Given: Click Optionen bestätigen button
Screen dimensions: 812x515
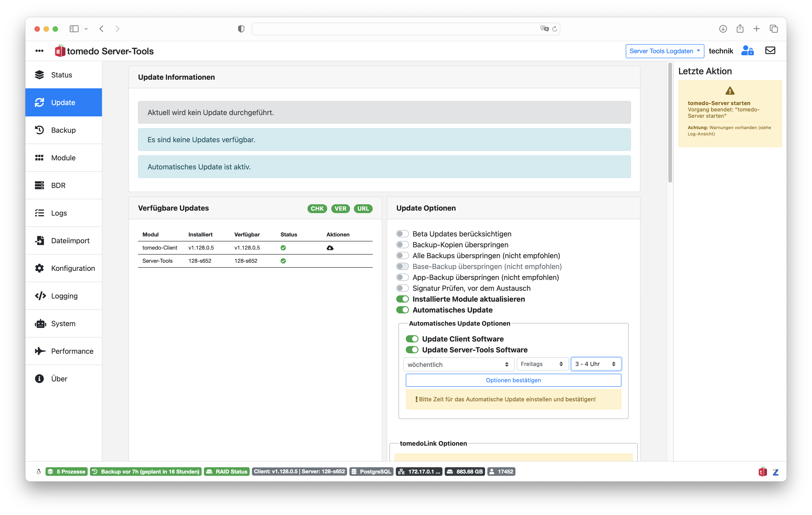Looking at the screenshot, I should [x=513, y=380].
